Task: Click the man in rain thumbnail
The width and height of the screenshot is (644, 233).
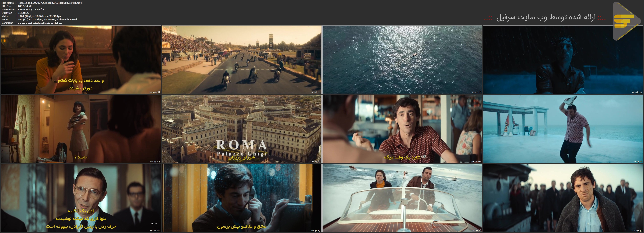Action: coord(563,60)
